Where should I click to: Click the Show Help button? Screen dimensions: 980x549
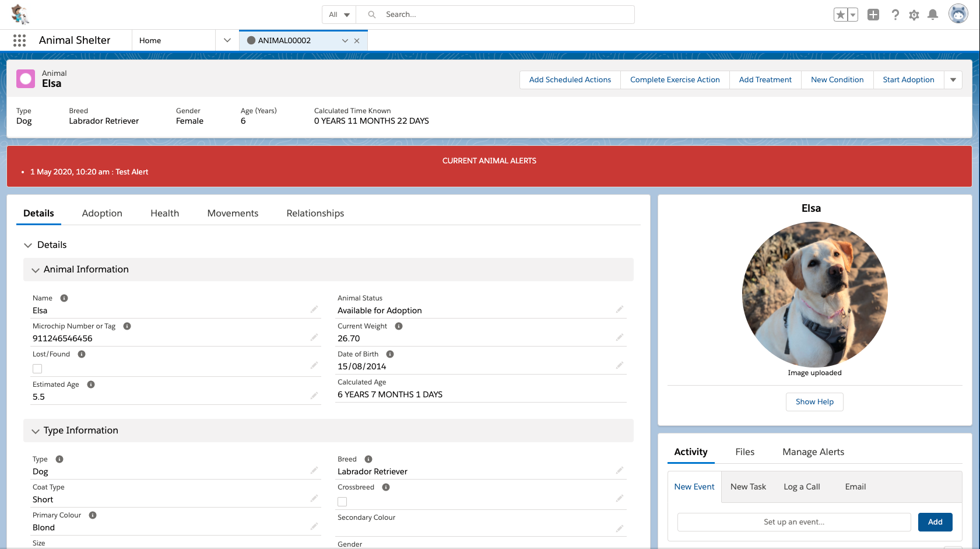[814, 402]
